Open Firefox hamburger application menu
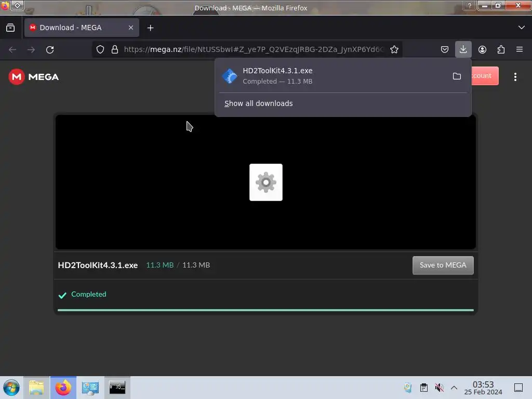Viewport: 532px width, 399px height. click(520, 49)
